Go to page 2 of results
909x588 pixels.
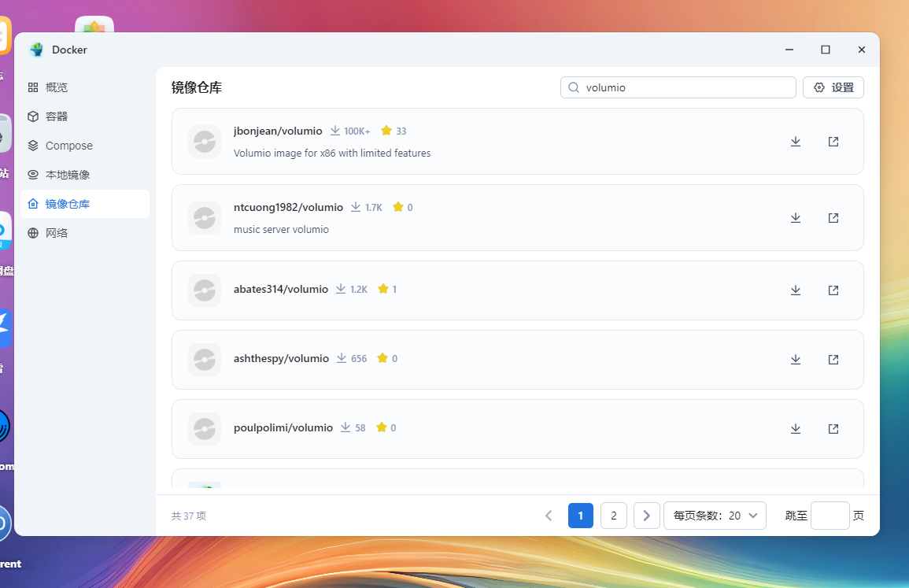[x=613, y=516]
